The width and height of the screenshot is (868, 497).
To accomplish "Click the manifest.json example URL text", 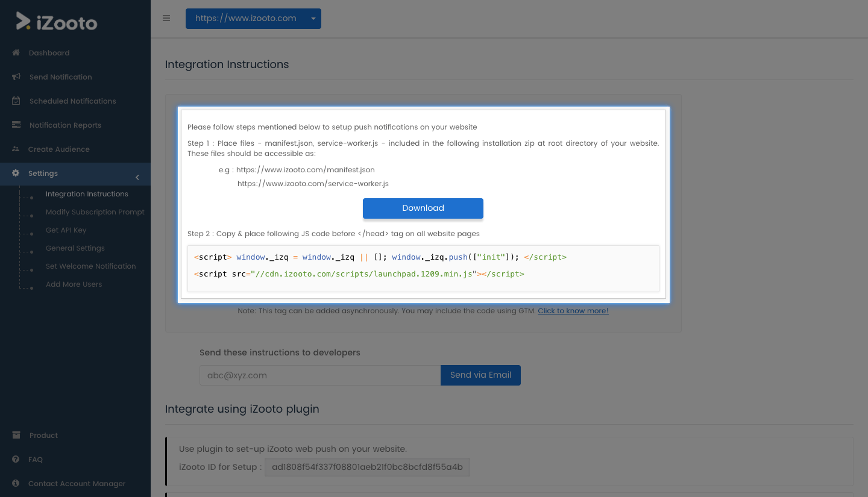I will click(306, 170).
